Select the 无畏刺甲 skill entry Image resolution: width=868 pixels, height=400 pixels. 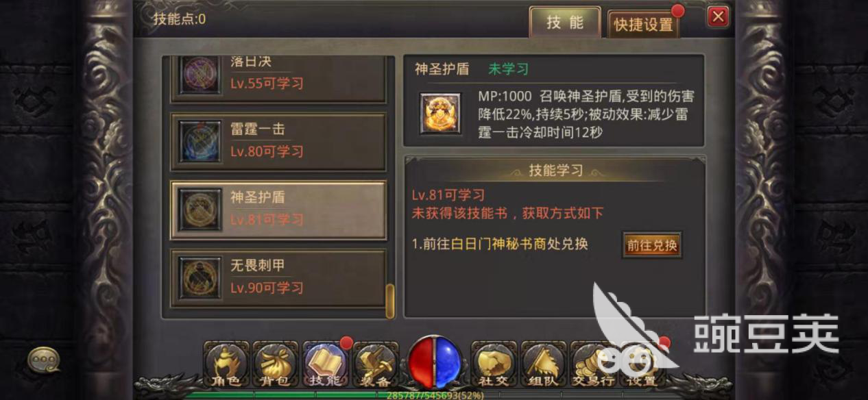[x=278, y=277]
